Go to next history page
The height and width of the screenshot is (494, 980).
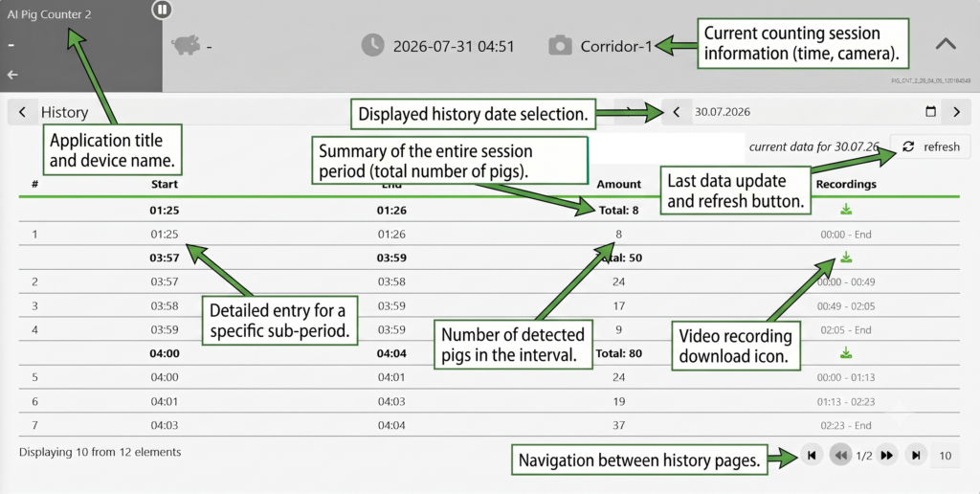pos(886,456)
